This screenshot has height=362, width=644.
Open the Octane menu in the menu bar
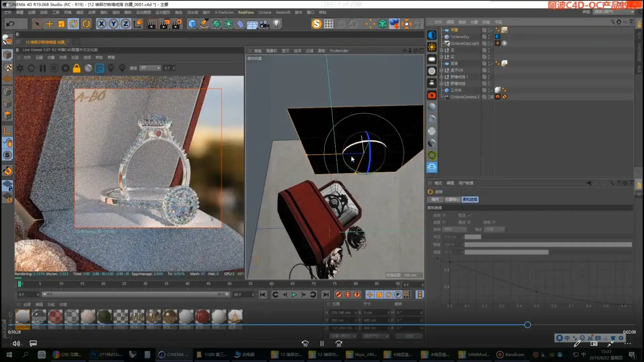[x=265, y=12]
